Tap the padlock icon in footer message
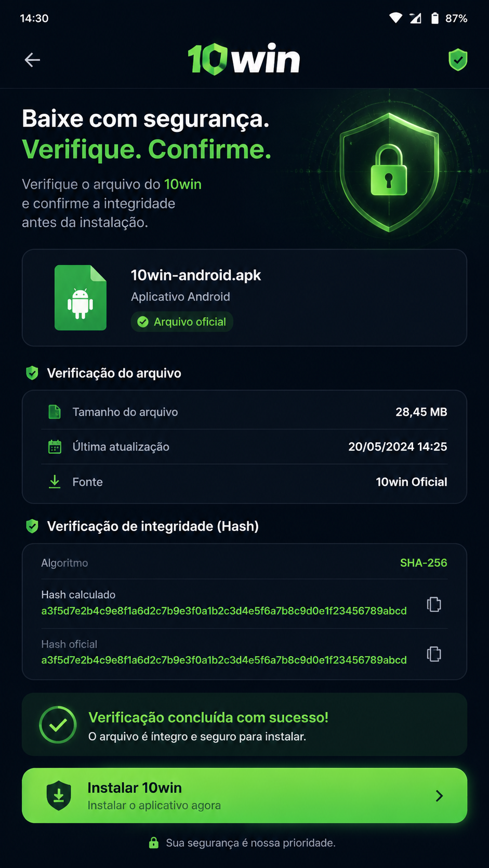Image resolution: width=489 pixels, height=868 pixels. coord(154,843)
